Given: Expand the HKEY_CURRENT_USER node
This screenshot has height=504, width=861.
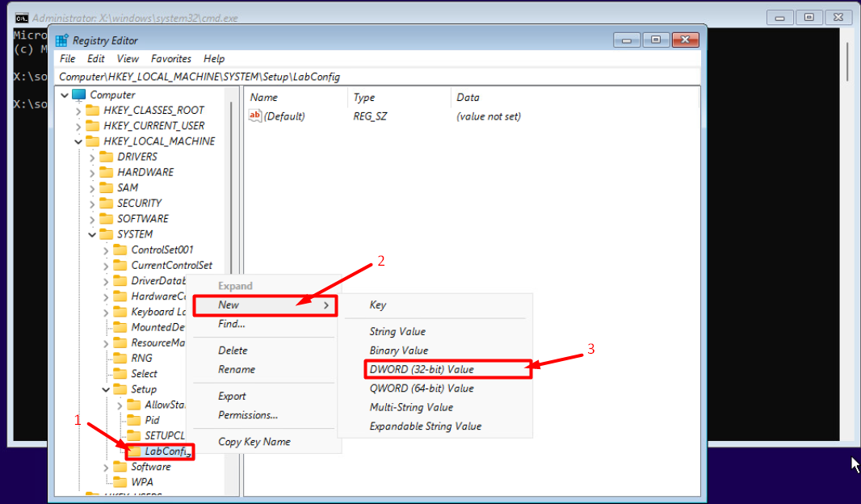Looking at the screenshot, I should tap(78, 126).
